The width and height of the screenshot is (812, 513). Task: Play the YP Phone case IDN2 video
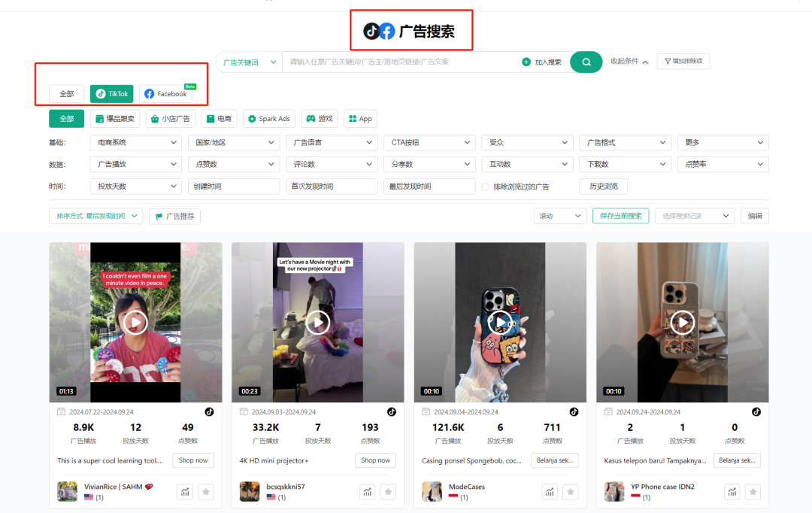pyautogui.click(x=683, y=322)
